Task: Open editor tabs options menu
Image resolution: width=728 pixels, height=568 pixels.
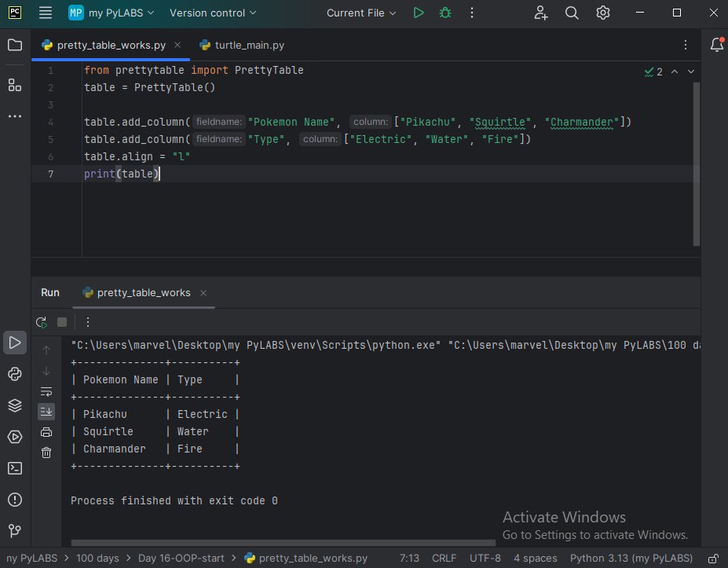Action: (x=686, y=45)
